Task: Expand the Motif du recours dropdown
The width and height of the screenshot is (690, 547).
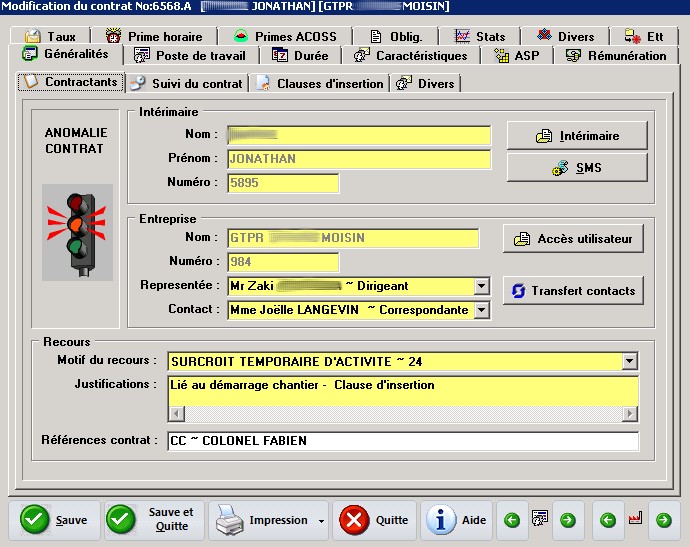Action: [630, 361]
